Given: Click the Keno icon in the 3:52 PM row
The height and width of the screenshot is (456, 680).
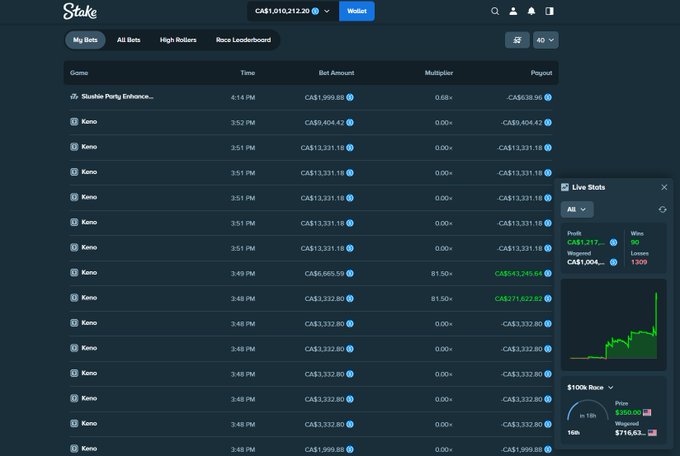Looking at the screenshot, I should pos(74,121).
